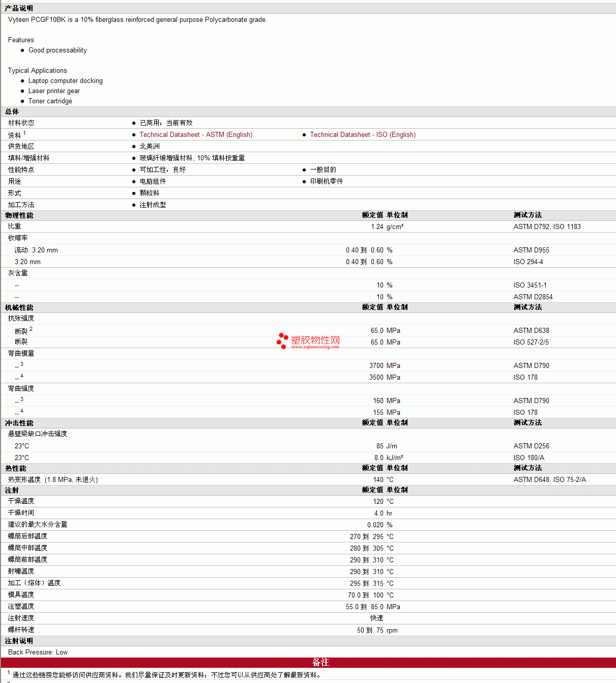616x683 pixels.
Task: Click the 北美洲 value
Action: [x=150, y=147]
